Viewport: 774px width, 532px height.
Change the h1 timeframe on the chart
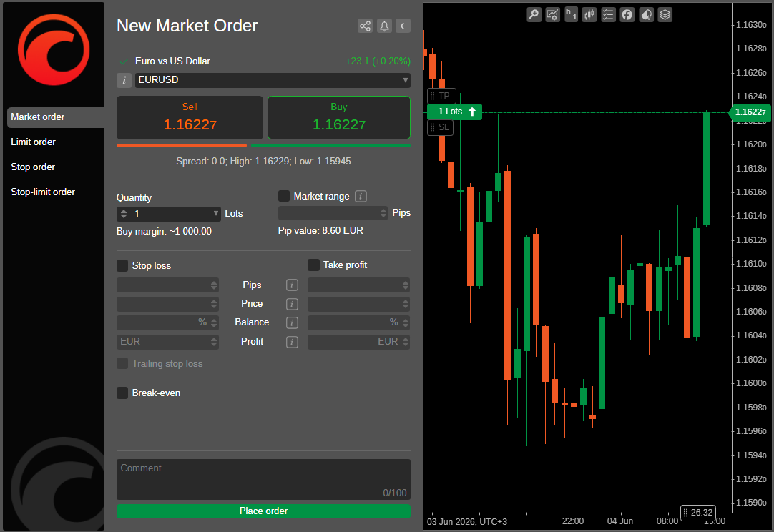(571, 15)
